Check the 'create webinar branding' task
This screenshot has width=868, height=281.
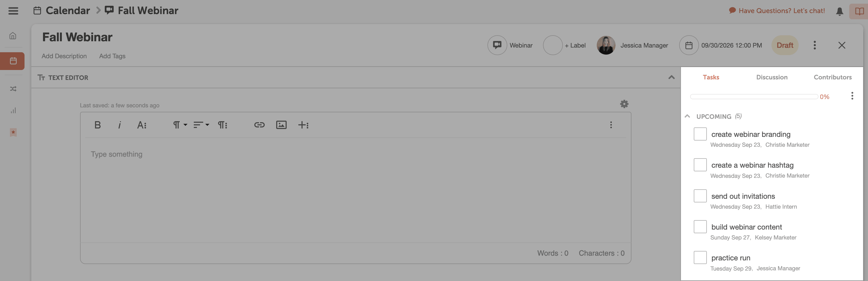[700, 134]
